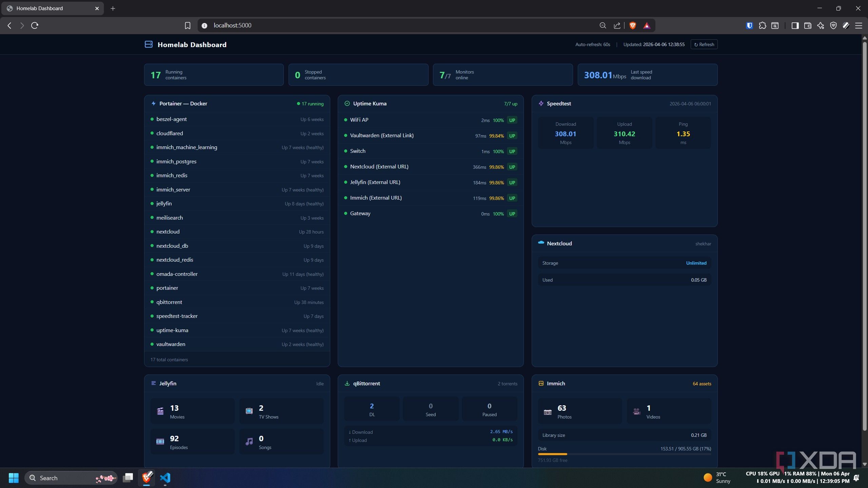Reload the page with browser reload icon
868x488 pixels.
click(x=35, y=25)
